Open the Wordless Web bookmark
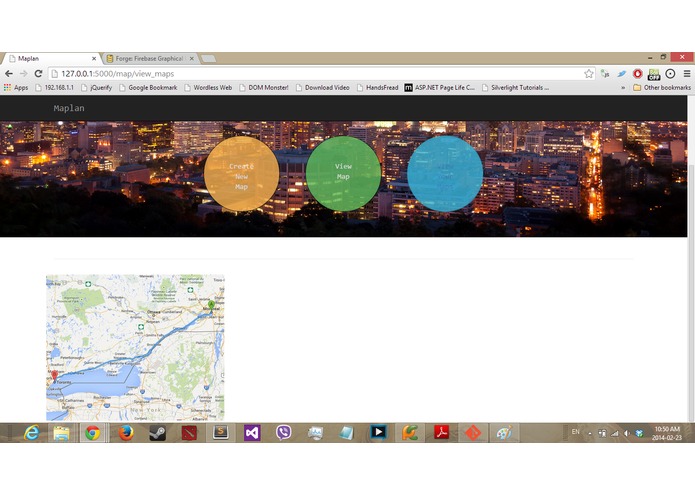The height and width of the screenshot is (494, 695). tap(208, 88)
